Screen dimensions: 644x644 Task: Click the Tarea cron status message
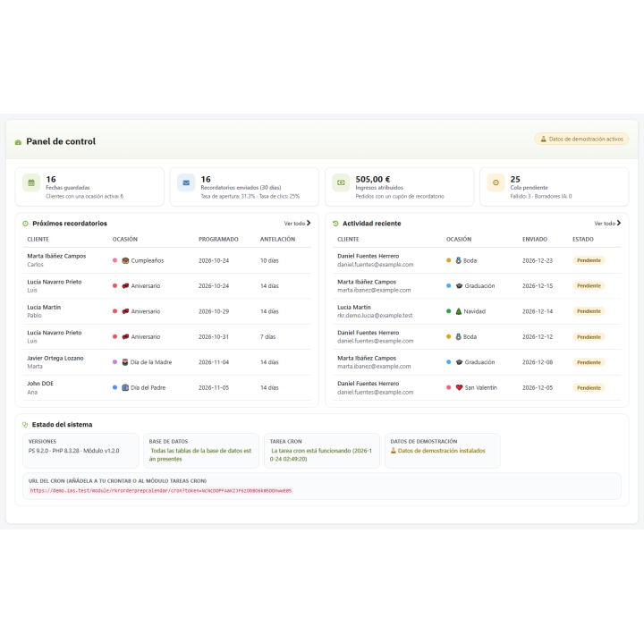coord(321,454)
